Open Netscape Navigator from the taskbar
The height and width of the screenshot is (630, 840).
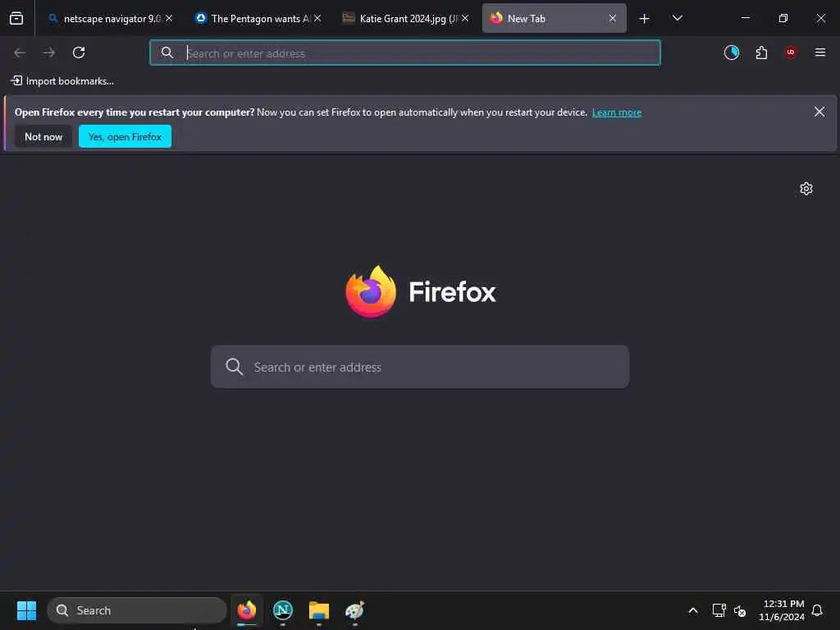click(283, 610)
